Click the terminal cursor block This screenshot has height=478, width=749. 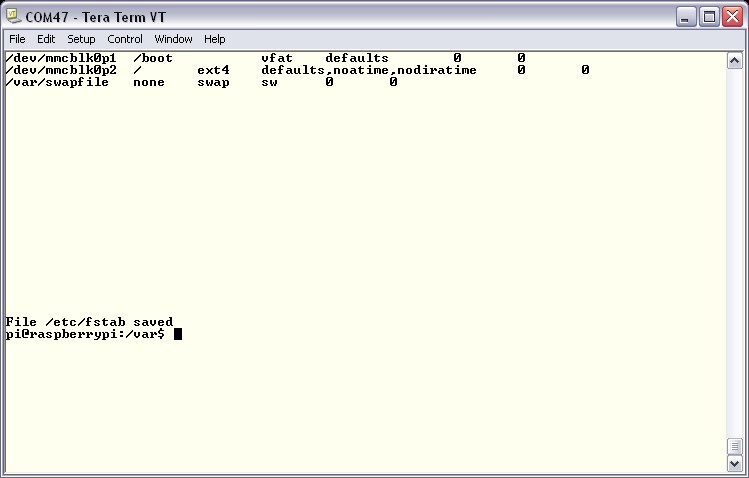point(178,334)
